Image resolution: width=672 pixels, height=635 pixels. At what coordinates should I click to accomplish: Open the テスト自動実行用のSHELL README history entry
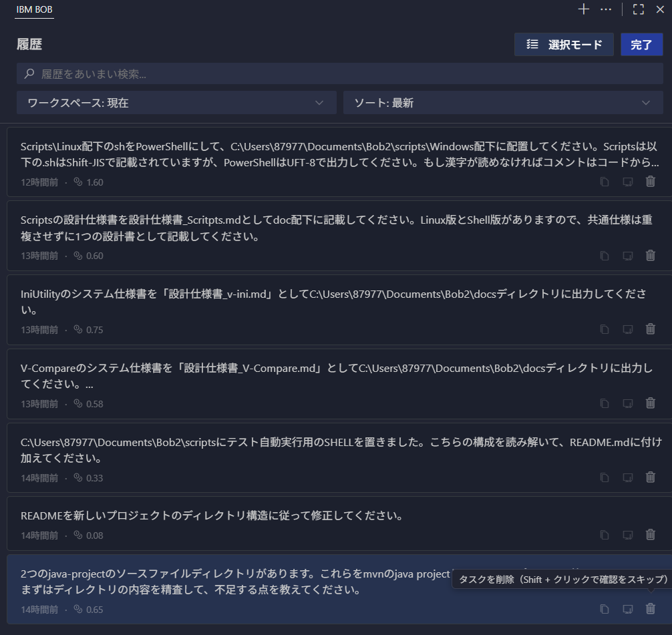click(339, 458)
